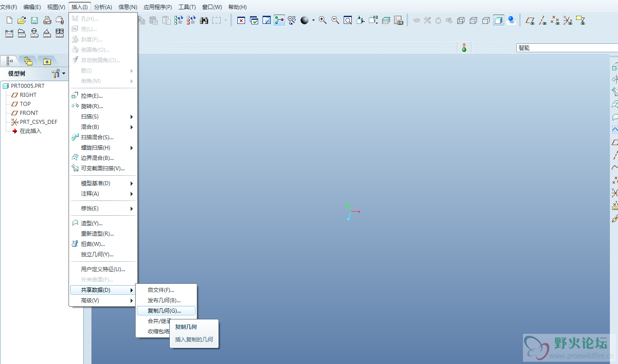Click the distance measure icon
The height and width of the screenshot is (364, 618).
(9, 33)
